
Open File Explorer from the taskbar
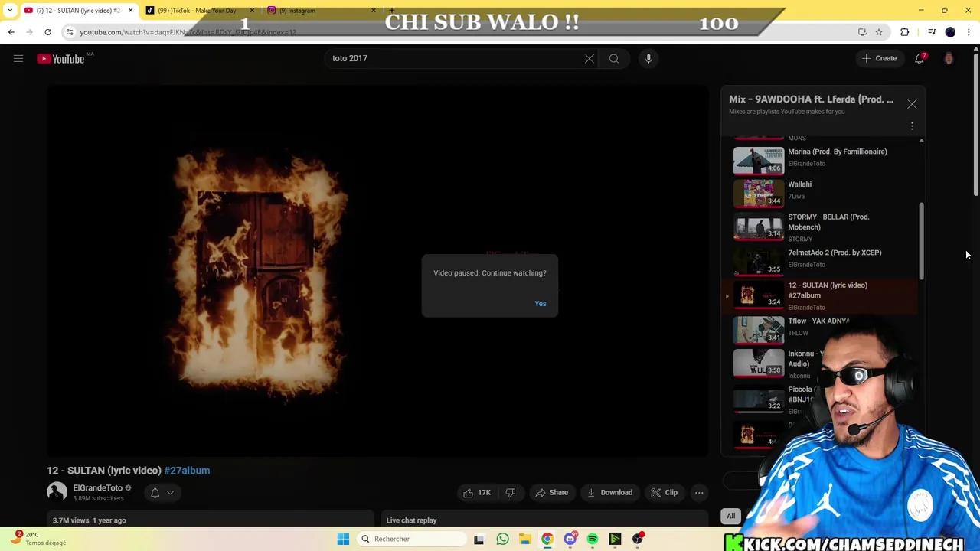point(524,539)
